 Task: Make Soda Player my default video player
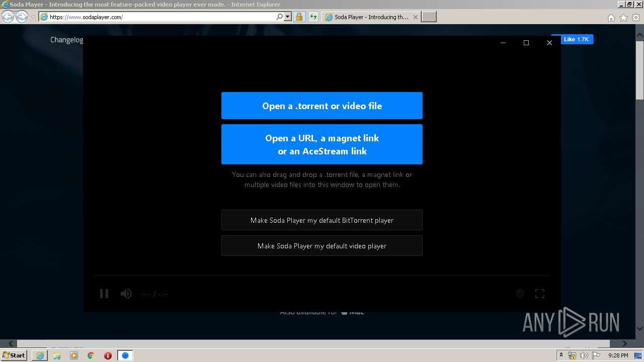tap(322, 246)
